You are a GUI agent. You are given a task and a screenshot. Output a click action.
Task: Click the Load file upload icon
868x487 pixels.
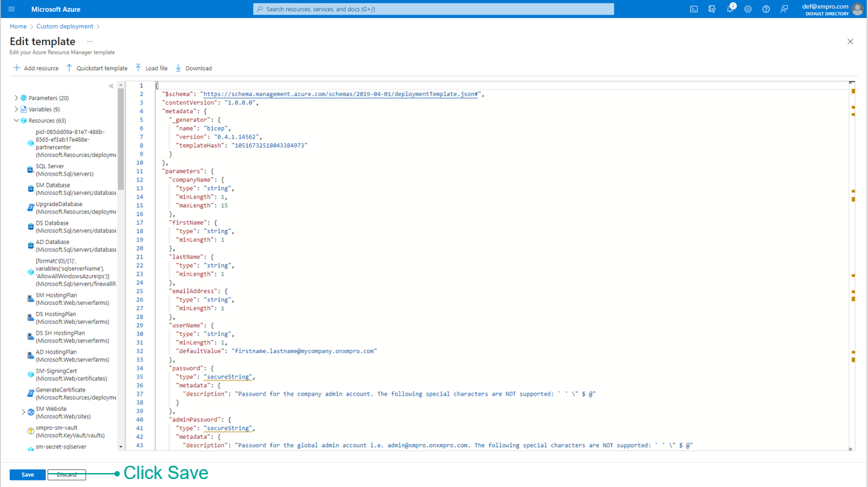pos(138,68)
